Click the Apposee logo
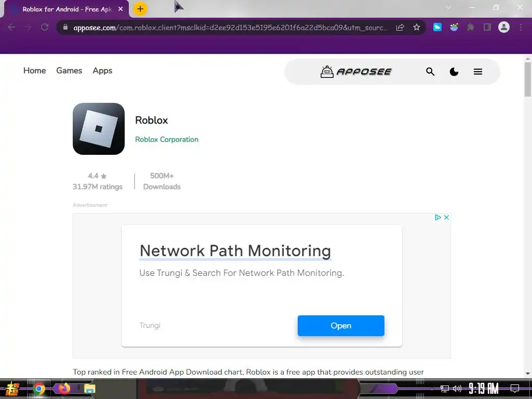 pyautogui.click(x=356, y=72)
